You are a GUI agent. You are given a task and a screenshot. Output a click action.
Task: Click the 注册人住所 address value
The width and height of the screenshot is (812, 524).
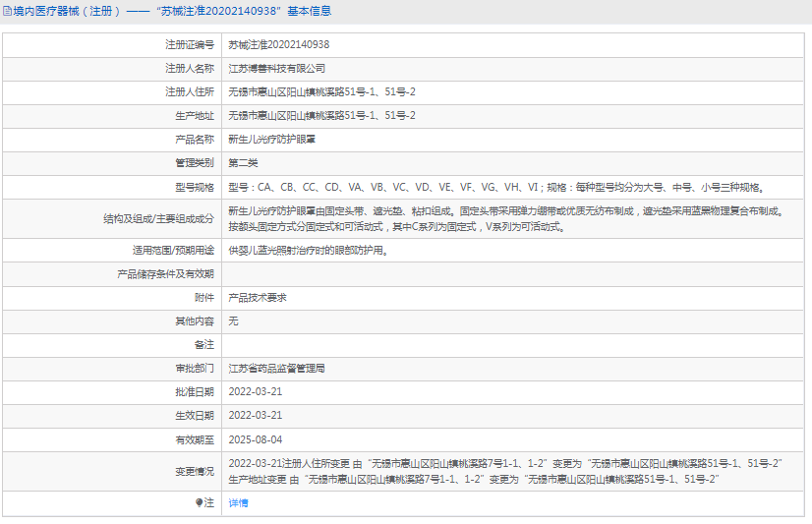[321, 91]
